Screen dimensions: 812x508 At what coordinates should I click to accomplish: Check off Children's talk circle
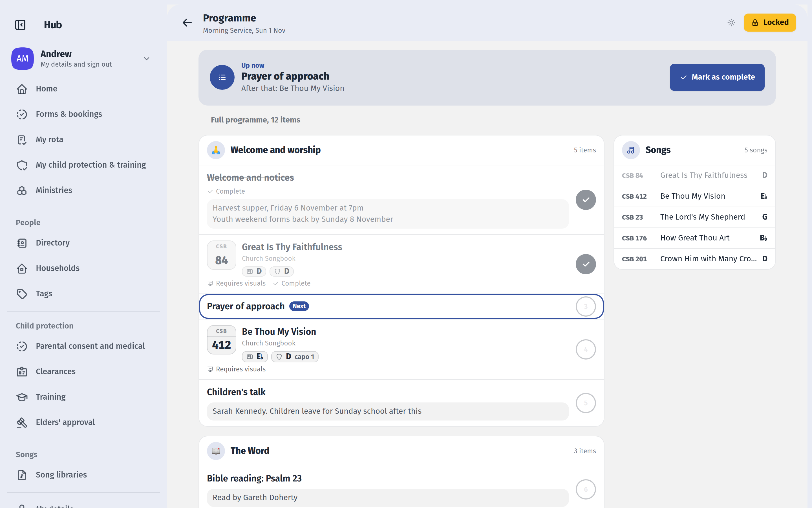(x=586, y=403)
